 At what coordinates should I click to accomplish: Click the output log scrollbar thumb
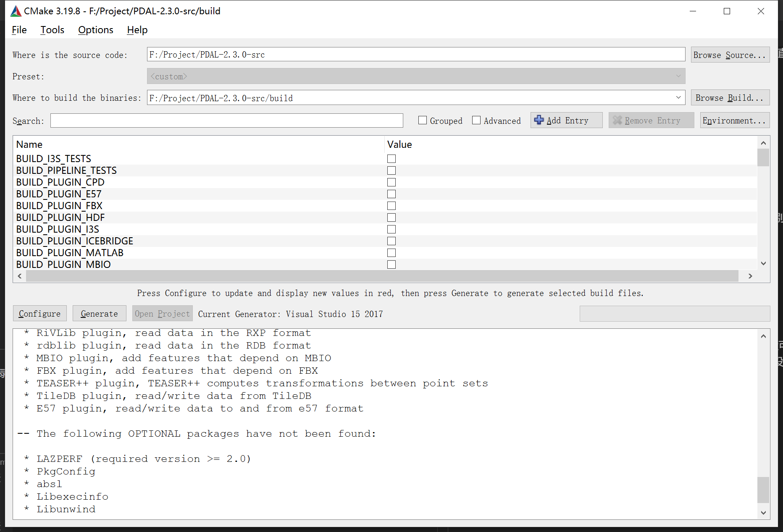[763, 490]
